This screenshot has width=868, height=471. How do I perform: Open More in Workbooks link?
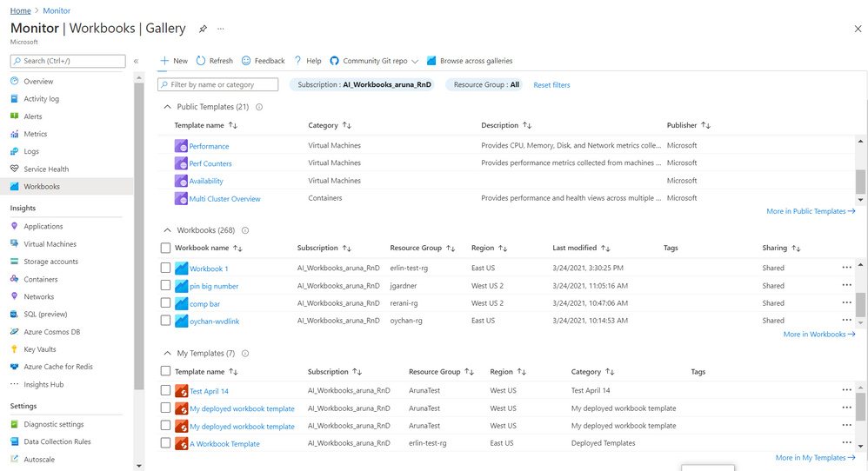tap(818, 335)
